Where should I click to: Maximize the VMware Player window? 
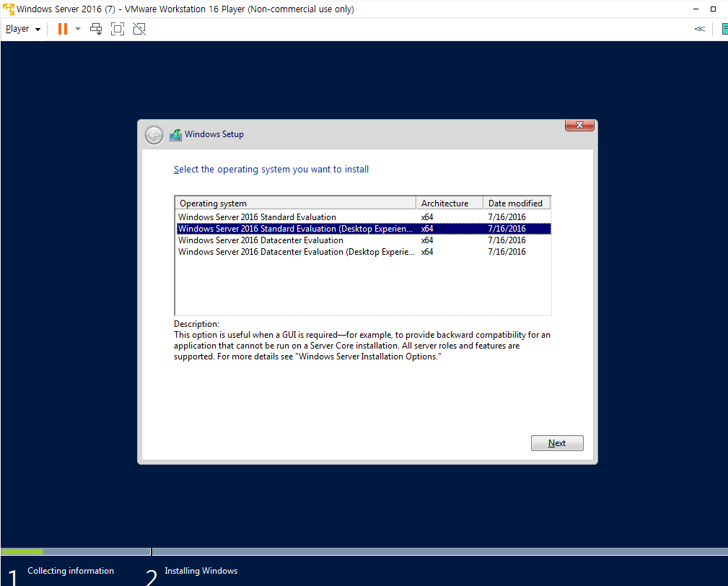point(713,9)
